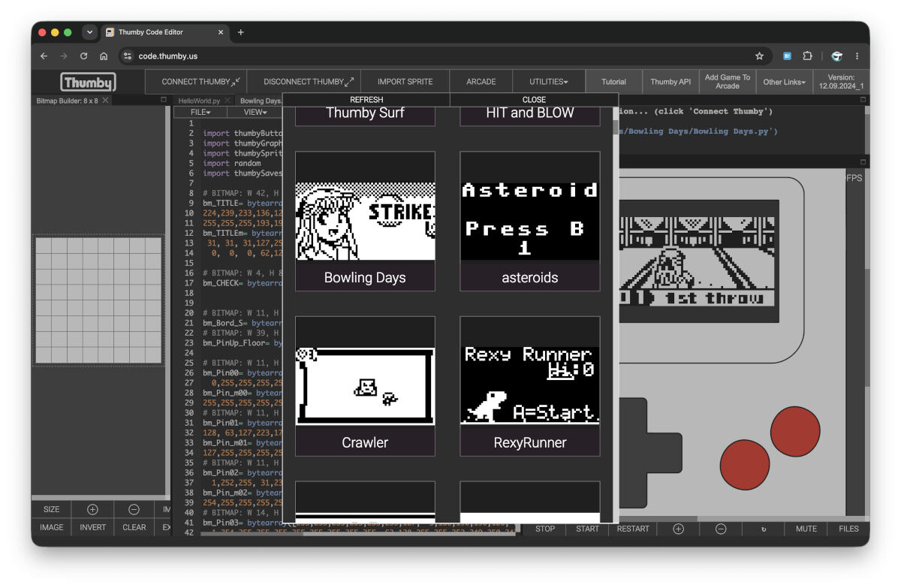
Task: Open the Bitwarden extension icon
Action: tap(788, 56)
